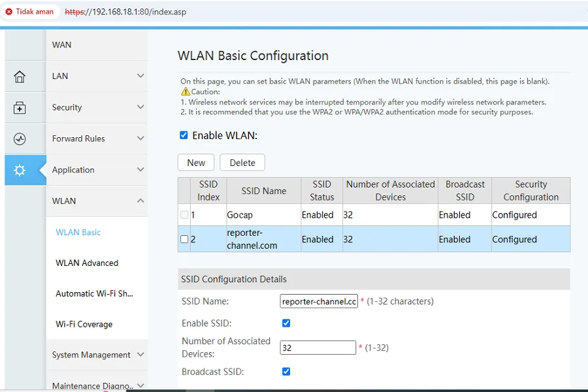Screen dimensions: 588x392
Task: Collapse the WLAN menu section
Action: (98, 201)
